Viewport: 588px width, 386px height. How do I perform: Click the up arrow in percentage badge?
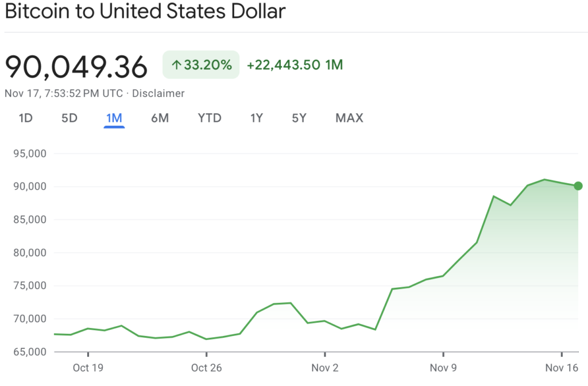pos(176,65)
